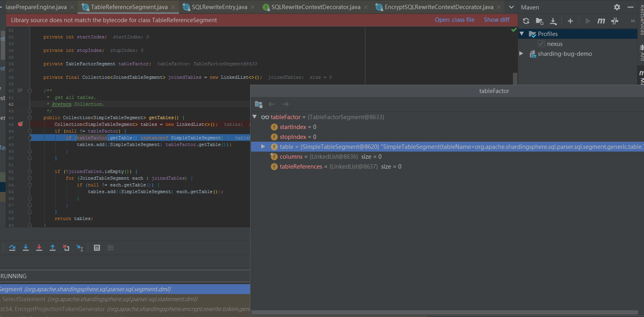This screenshot has width=644, height=317.
Task: Run to cursor debugger icon
Action: coord(80,248)
